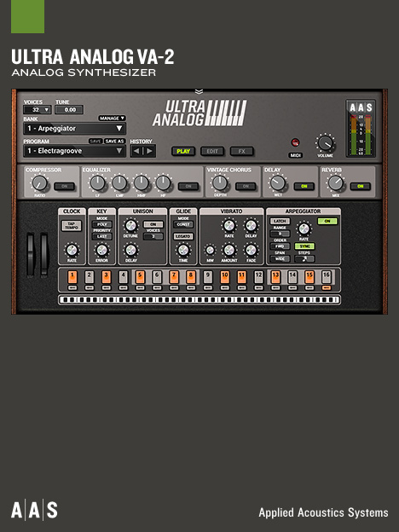Open the Program dropdown showing Electragroove
This screenshot has height=532, width=399.
[x=75, y=151]
